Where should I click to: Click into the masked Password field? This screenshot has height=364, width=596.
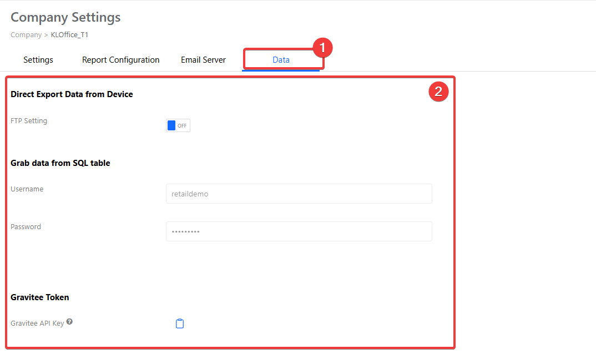[x=299, y=231]
